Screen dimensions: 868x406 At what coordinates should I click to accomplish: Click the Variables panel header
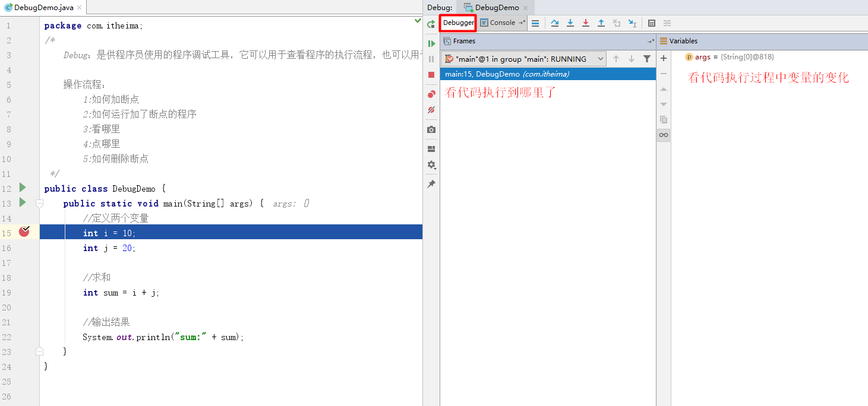coord(763,41)
